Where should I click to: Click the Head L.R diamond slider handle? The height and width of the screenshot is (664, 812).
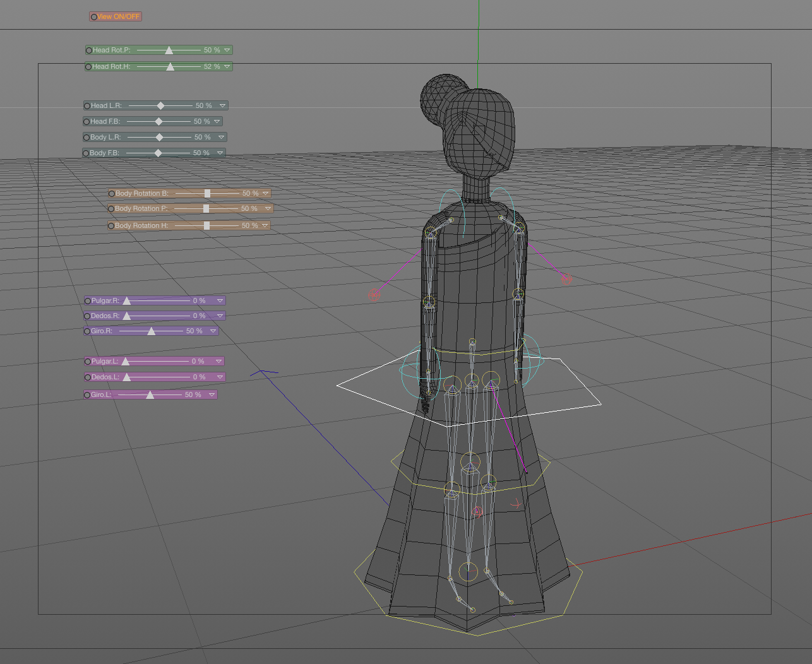pos(160,105)
